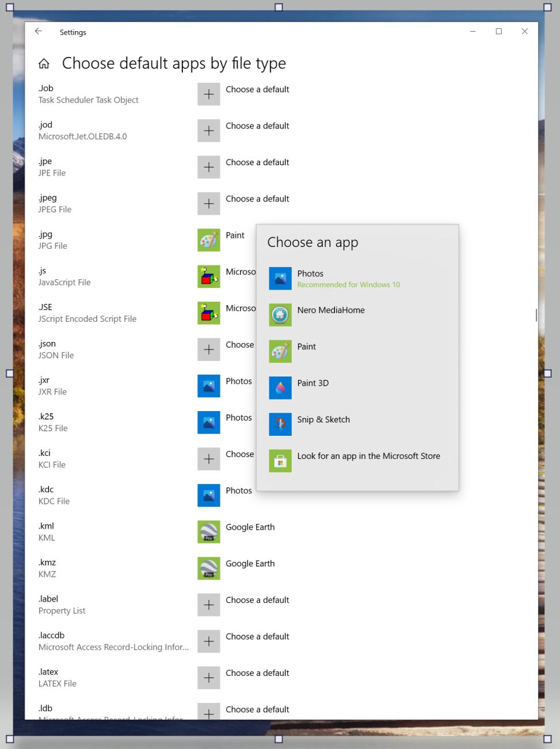Click the plus icon for .jpeg file type
This screenshot has height=749, width=560.
point(209,204)
